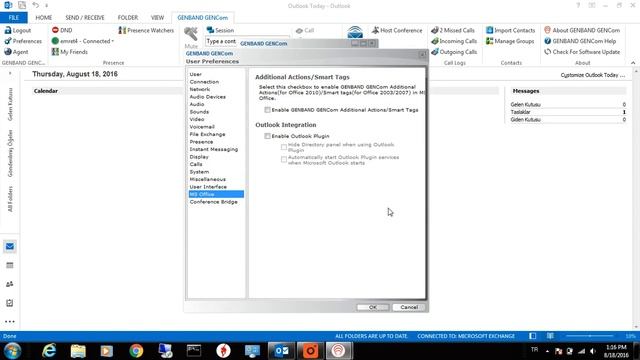Viewport: 640px width, 360px height.
Task: Switch to the FOLDER ribbon tab
Action: 128,18
